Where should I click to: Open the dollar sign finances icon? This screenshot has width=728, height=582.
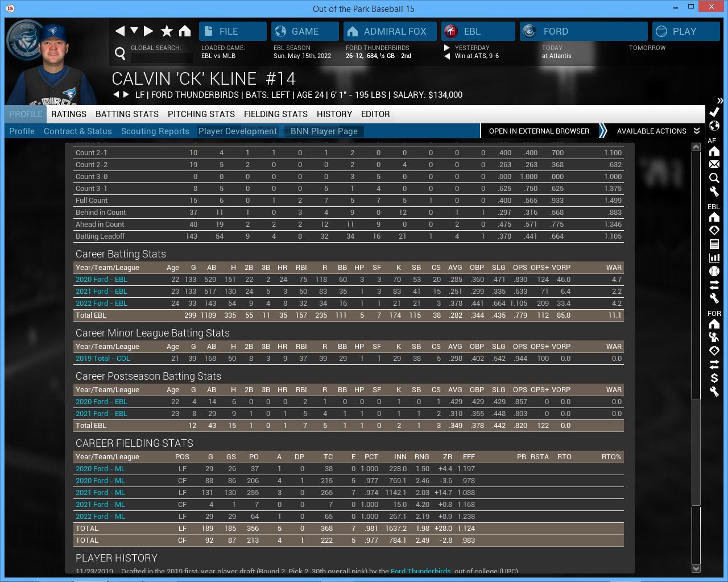coord(714,378)
